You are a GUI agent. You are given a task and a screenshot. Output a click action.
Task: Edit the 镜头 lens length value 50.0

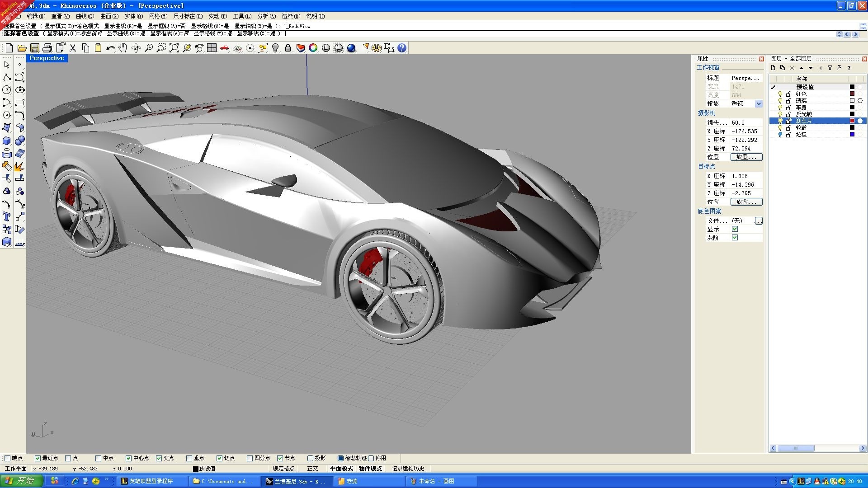tap(746, 123)
